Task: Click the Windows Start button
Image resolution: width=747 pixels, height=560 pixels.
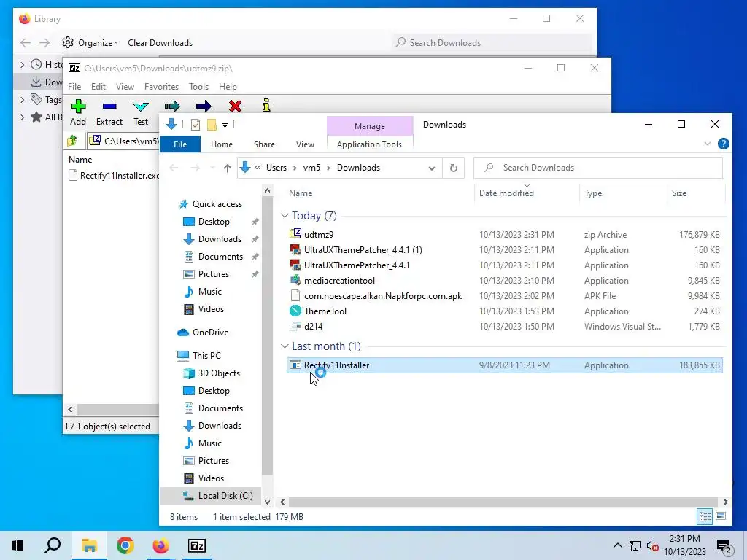Action: tap(18, 545)
